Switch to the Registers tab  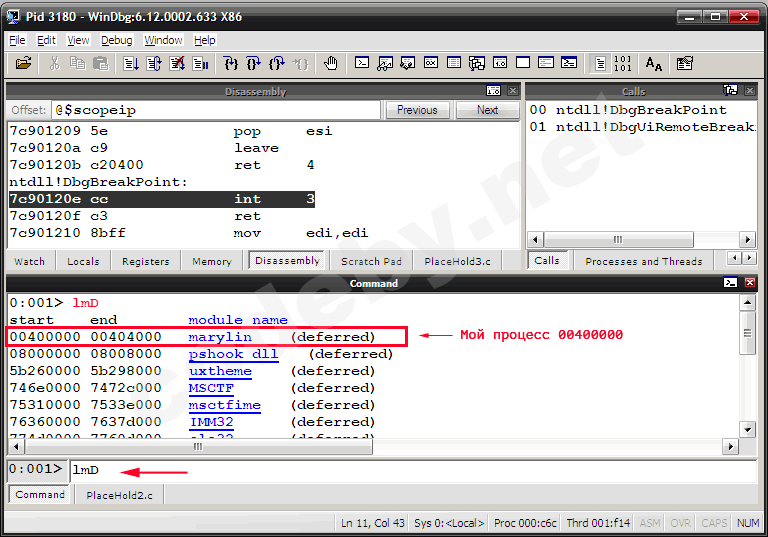tap(145, 261)
